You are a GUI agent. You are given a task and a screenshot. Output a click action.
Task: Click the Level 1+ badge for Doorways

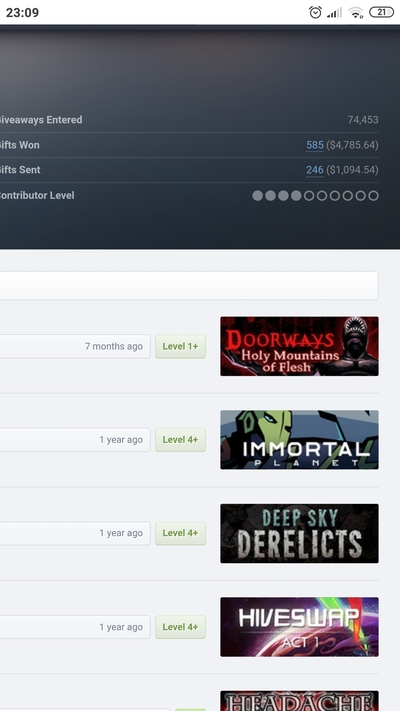click(x=180, y=346)
